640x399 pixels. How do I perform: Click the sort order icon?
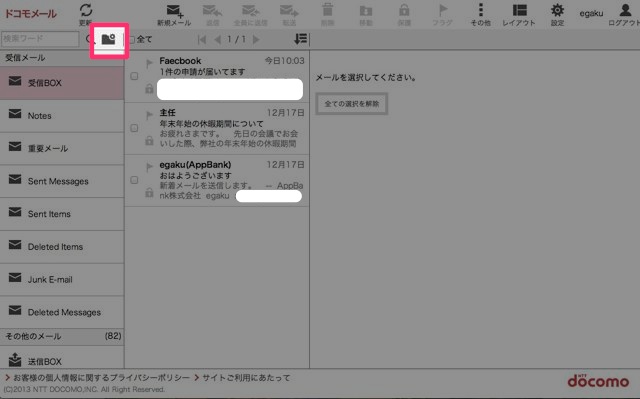coord(300,39)
